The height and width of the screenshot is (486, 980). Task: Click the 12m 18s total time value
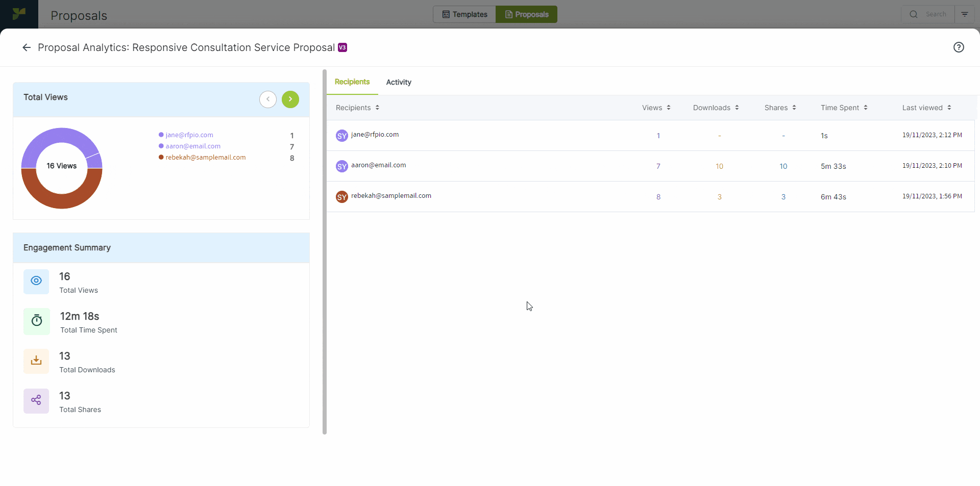click(x=80, y=316)
